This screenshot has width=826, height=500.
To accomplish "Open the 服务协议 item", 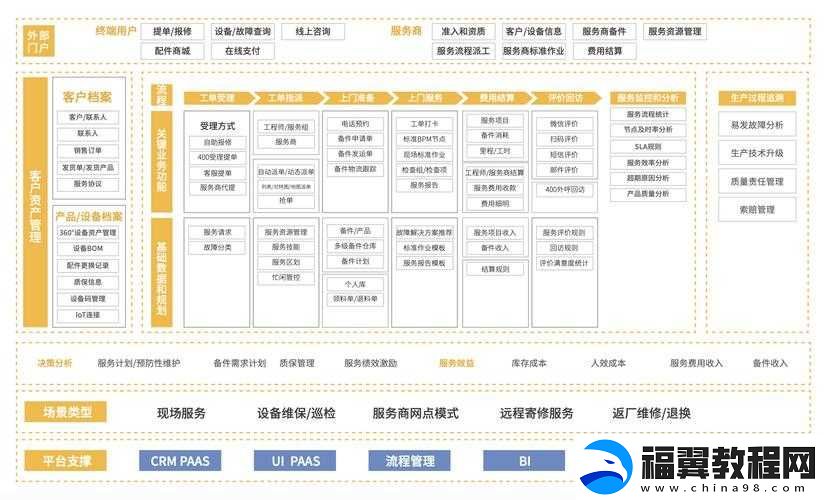I will pos(87,184).
